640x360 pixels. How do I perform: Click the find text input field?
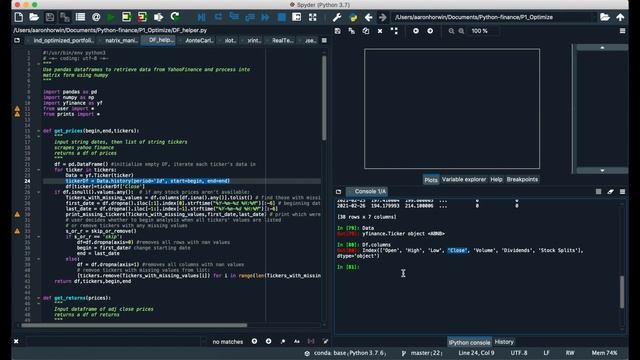[115, 341]
